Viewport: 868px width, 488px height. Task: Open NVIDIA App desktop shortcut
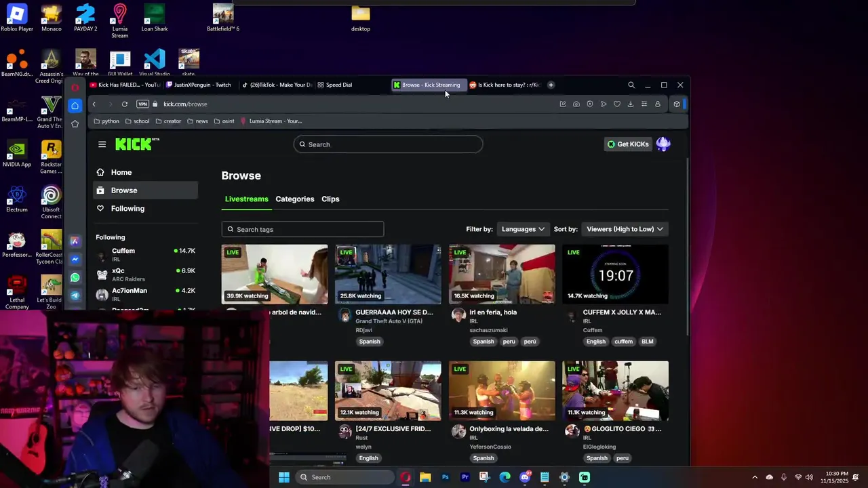17,154
